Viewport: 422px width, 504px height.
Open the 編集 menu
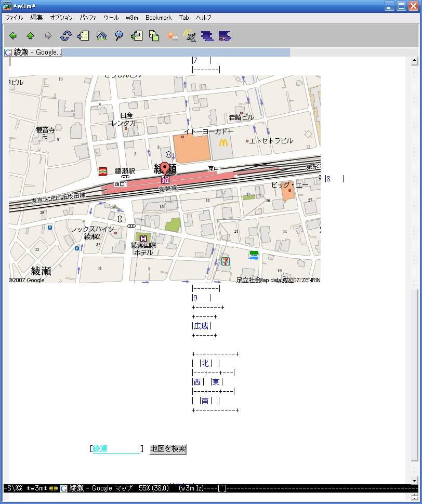point(36,18)
